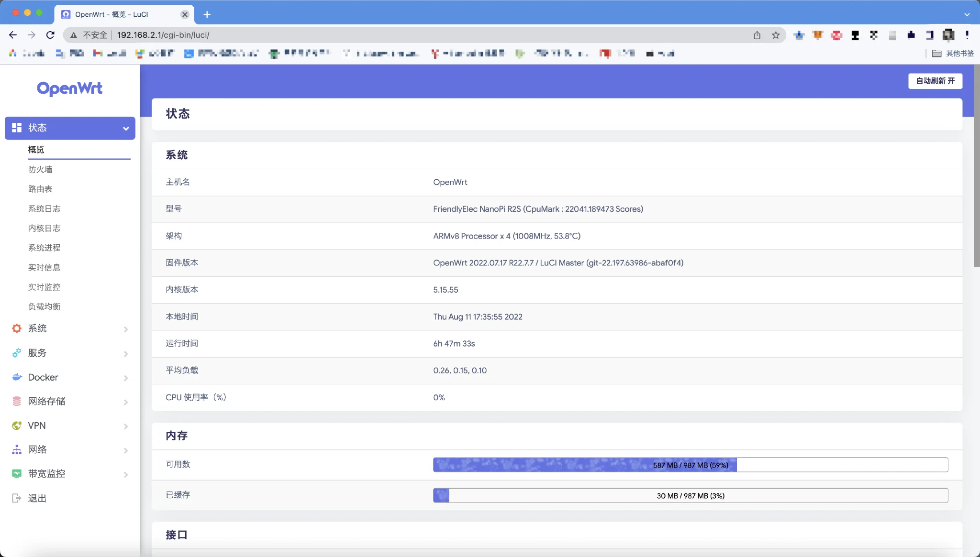Collapse the 状态 sidebar section
This screenshot has width=980, height=557.
pos(125,128)
